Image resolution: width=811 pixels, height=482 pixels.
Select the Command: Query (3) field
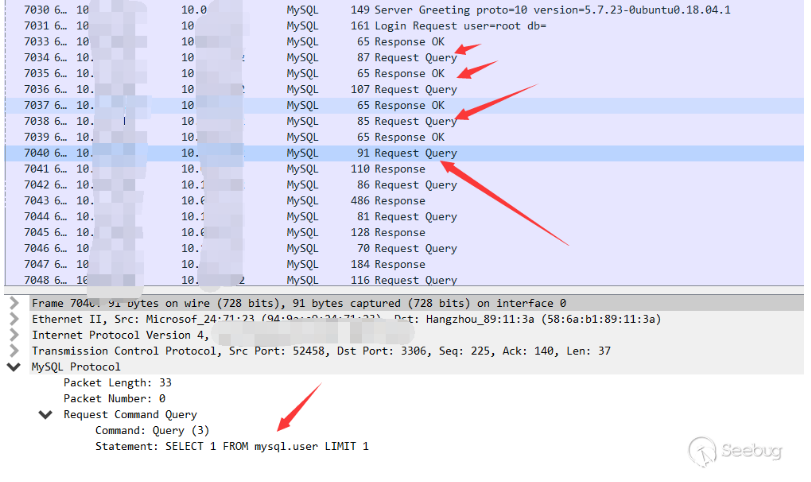coord(152,430)
